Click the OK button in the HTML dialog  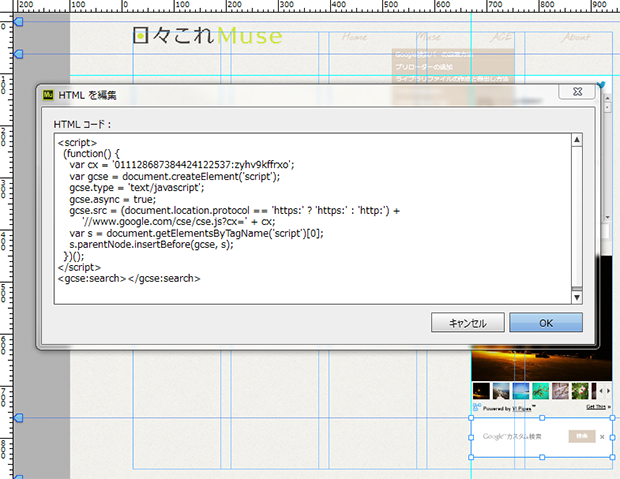click(x=546, y=323)
